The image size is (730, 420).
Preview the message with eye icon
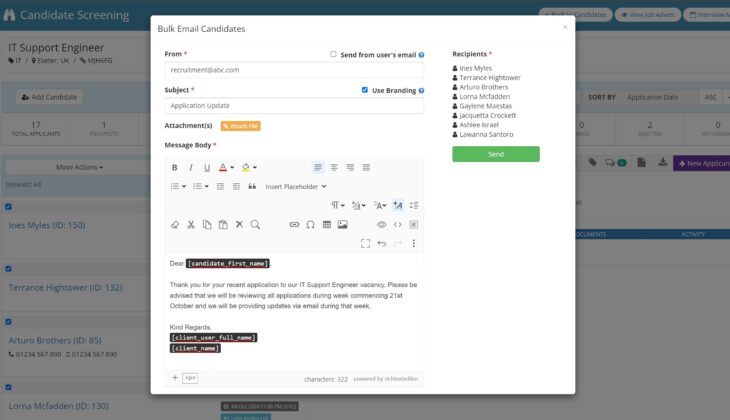[381, 225]
